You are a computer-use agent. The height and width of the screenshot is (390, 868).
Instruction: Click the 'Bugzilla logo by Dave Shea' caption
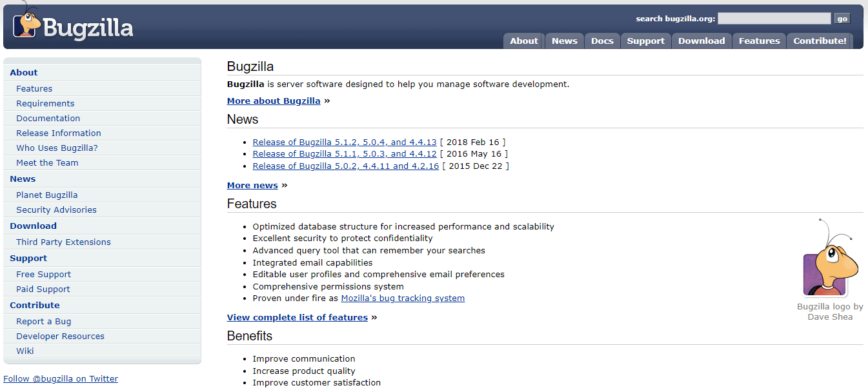[830, 311]
